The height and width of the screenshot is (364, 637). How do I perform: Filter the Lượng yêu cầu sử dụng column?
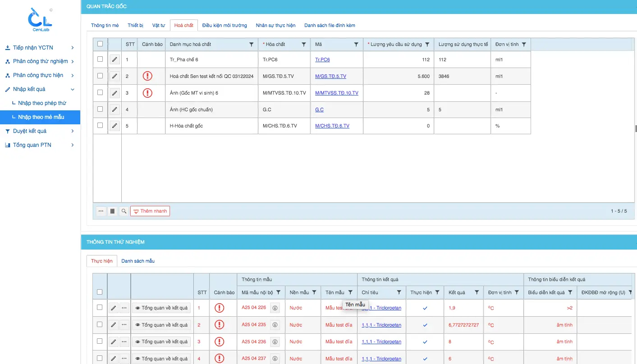click(x=427, y=44)
